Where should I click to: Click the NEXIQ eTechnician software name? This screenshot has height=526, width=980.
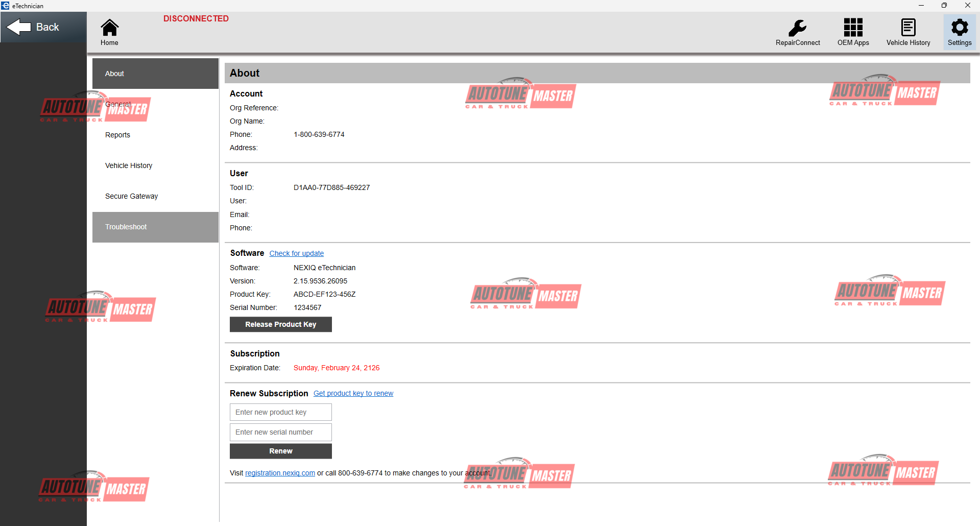click(x=324, y=268)
